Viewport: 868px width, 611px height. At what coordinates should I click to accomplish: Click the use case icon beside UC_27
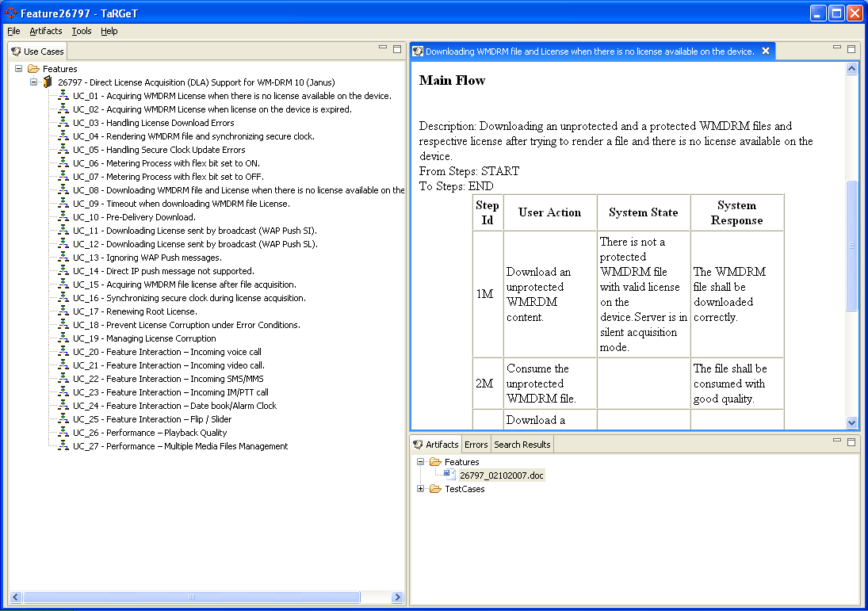pyautogui.click(x=63, y=446)
